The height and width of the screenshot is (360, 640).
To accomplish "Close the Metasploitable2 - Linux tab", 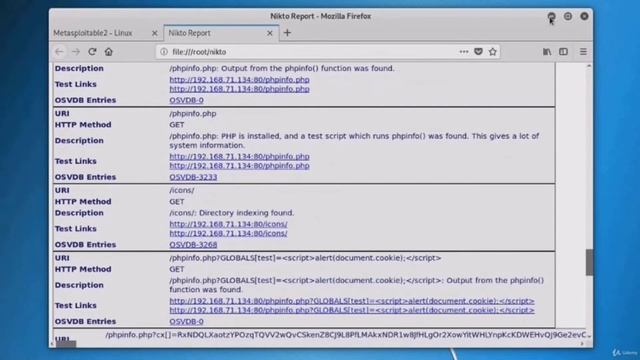I will click(x=155, y=33).
